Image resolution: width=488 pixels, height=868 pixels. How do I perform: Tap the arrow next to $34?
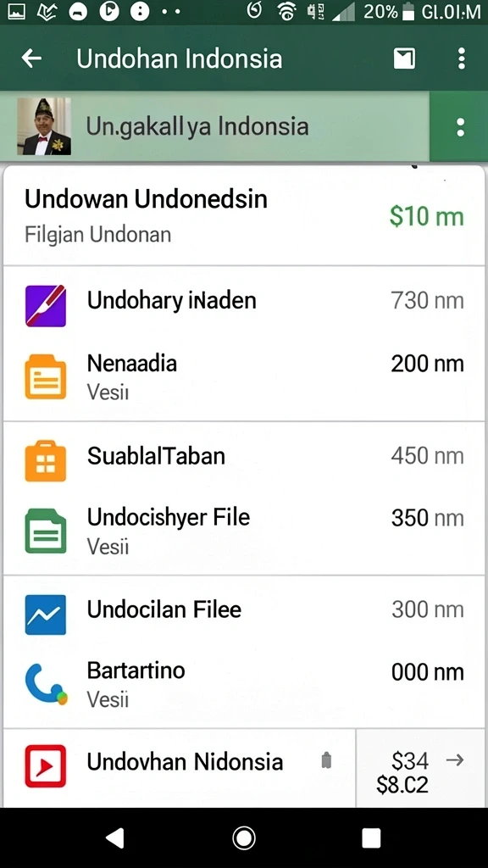[455, 760]
